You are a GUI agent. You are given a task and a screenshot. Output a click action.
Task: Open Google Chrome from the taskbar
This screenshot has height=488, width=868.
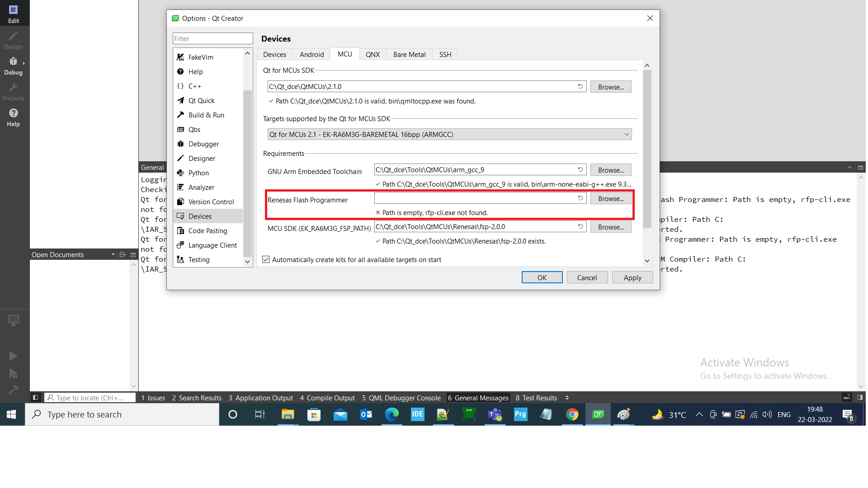(572, 414)
